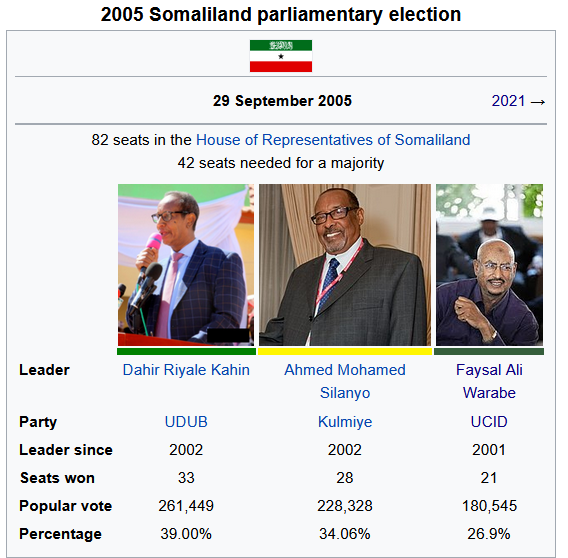Open the 2021 next election link
The height and width of the screenshot is (558, 568).
[508, 101]
